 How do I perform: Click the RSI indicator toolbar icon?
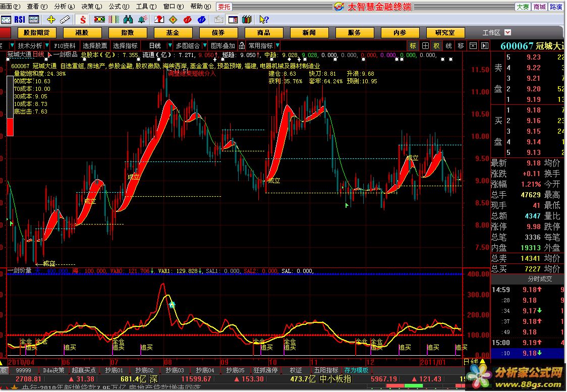[20, 20]
